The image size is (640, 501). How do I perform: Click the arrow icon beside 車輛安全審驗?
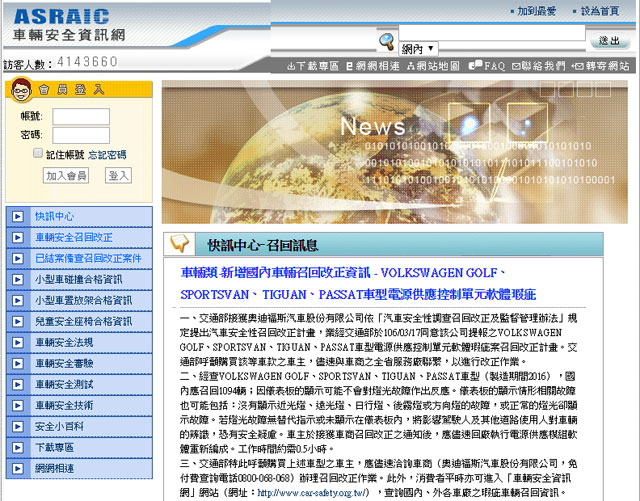pyautogui.click(x=18, y=363)
